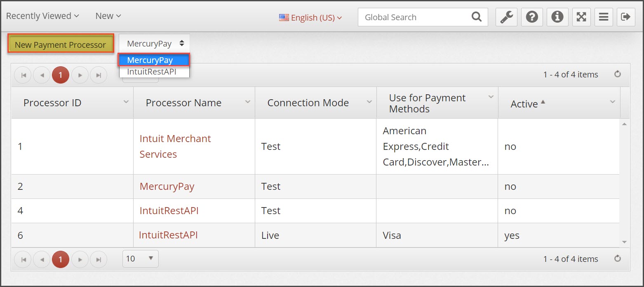Screen dimensions: 644x287
Task: Click Processor ID cell '6'
Action: pyautogui.click(x=72, y=236)
